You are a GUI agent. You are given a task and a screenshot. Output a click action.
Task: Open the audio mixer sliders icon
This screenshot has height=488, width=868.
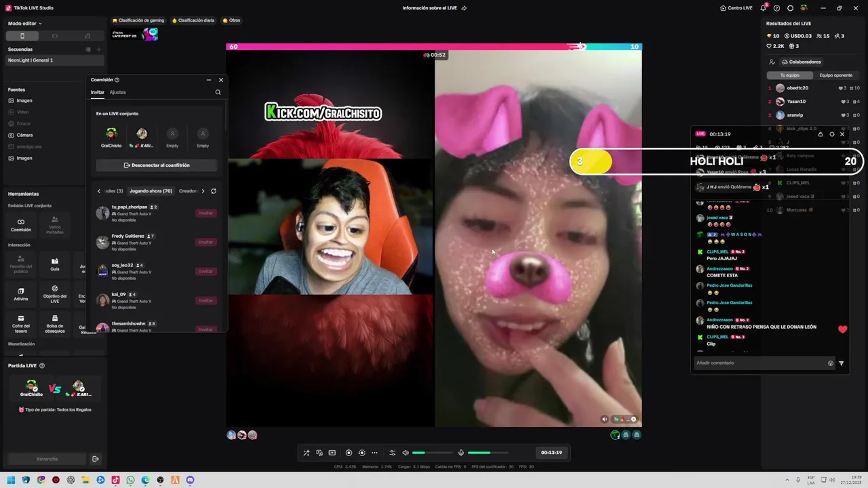coord(392,453)
